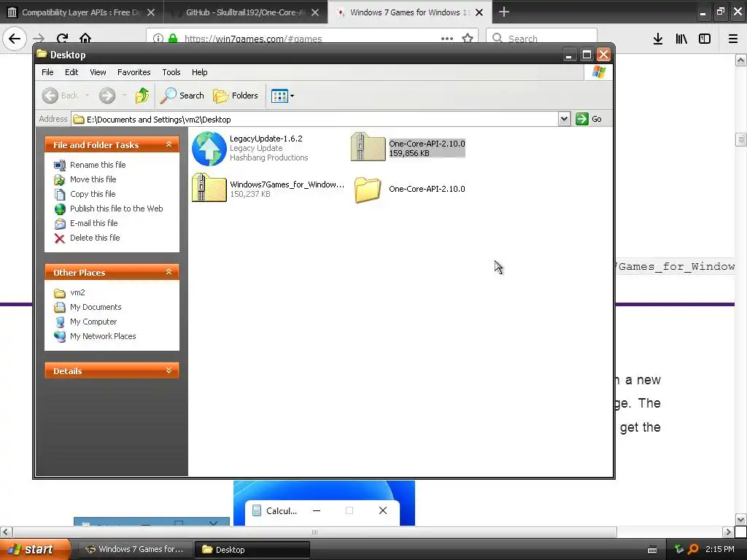This screenshot has height=560, width=747.
Task: Collapse the File and Folder Tasks panel
Action: (x=169, y=144)
